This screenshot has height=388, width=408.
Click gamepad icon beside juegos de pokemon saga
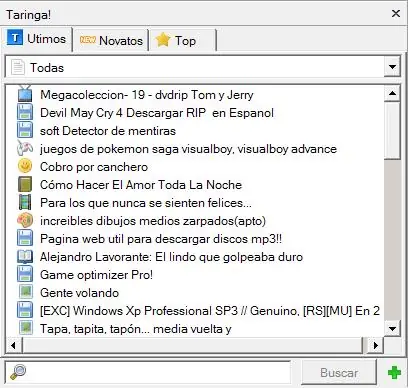25,148
